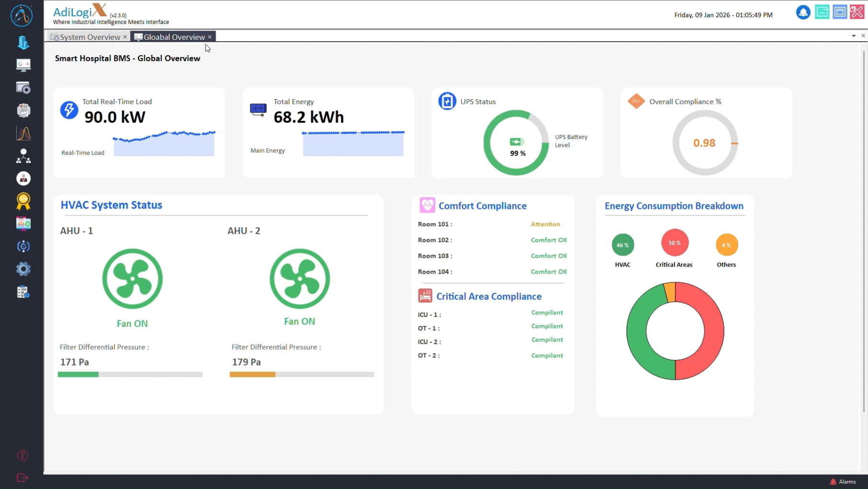This screenshot has width=868, height=489.
Task: Open the notification bell in header
Action: tap(803, 12)
